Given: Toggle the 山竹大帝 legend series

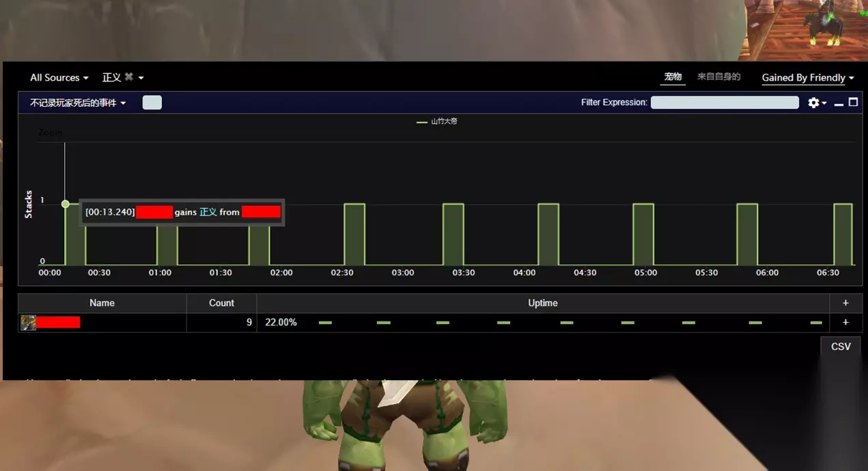Looking at the screenshot, I should coord(437,122).
